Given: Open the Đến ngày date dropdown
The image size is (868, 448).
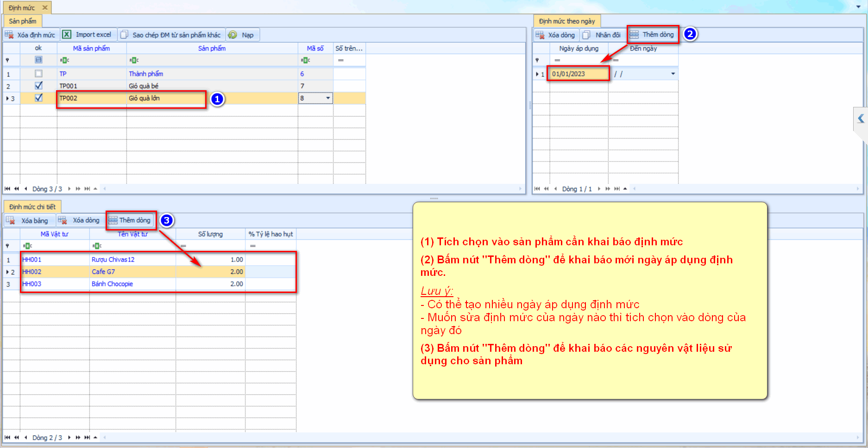Looking at the screenshot, I should 673,74.
